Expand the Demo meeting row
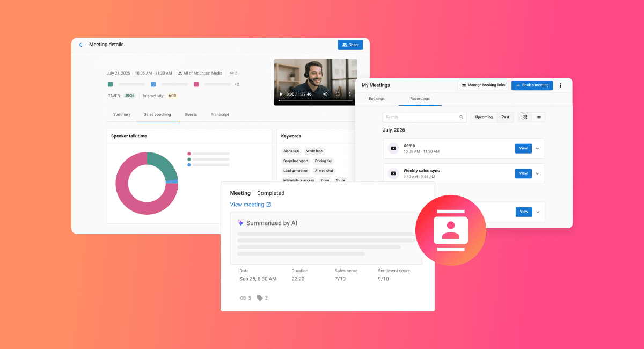Image resolution: width=644 pixels, height=349 pixels. point(537,149)
